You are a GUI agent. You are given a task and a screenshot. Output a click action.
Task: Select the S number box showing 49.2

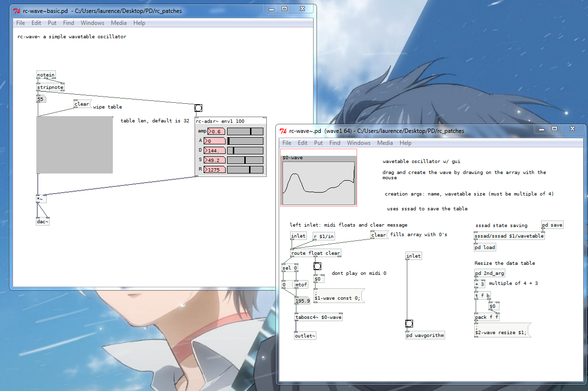(x=215, y=160)
